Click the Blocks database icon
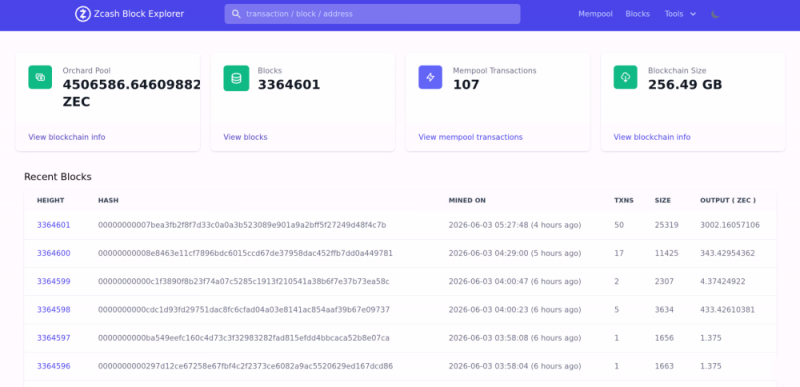This screenshot has width=800, height=387. 236,78
